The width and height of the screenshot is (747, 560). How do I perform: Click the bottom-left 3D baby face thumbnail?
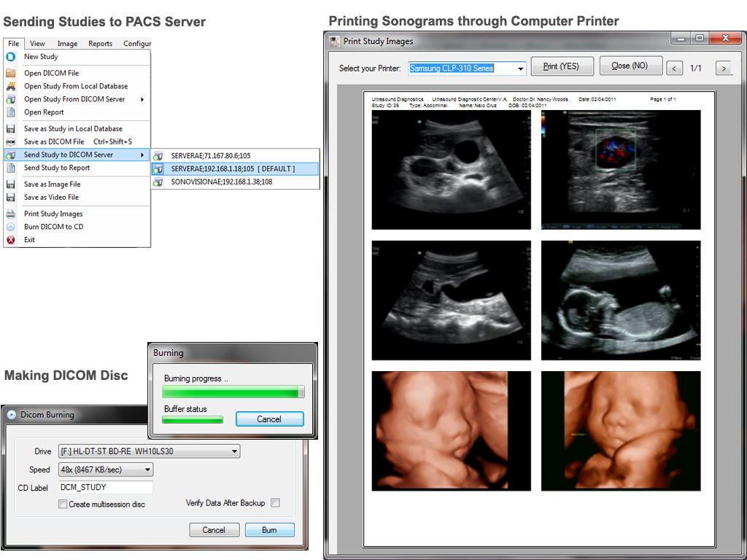(x=451, y=431)
